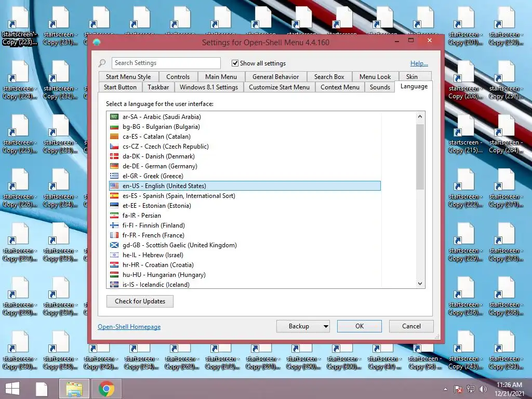Open the Customize Start Menu tab

click(x=279, y=87)
